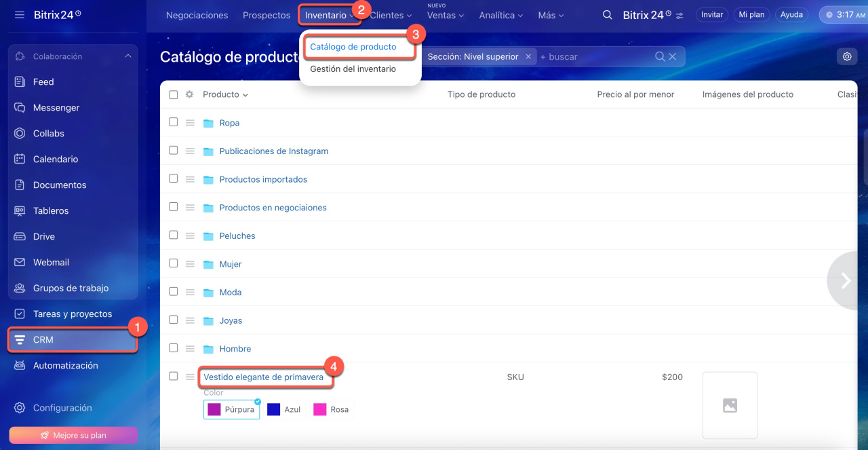Open Messenger from the sidebar
This screenshot has height=450, width=868.
pyautogui.click(x=56, y=108)
